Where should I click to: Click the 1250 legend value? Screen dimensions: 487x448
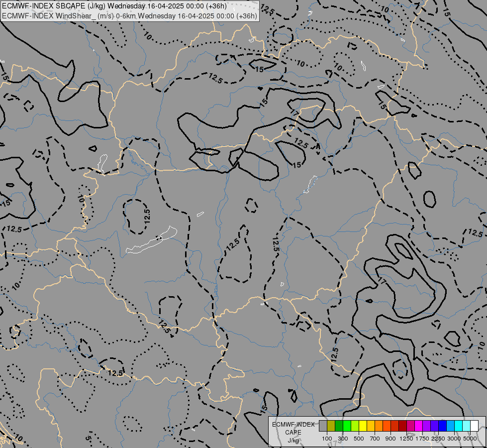406,439
